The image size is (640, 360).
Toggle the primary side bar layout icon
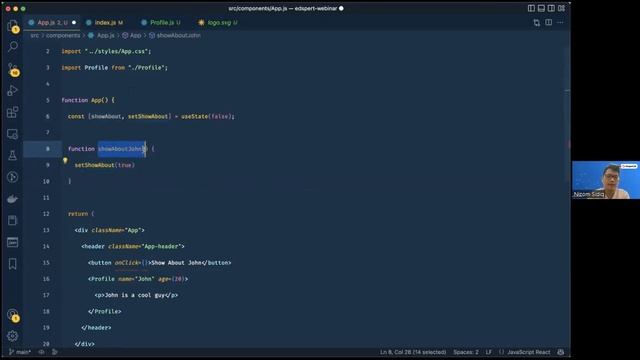531,8
